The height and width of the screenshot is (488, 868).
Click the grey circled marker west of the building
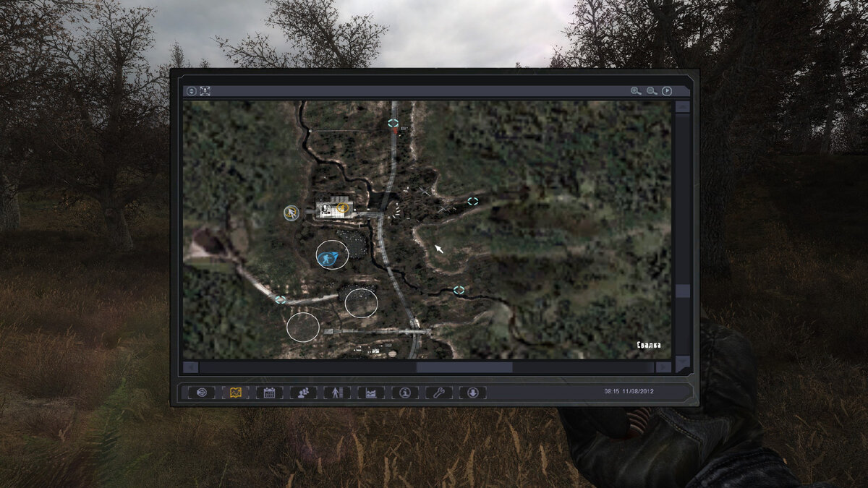[292, 213]
